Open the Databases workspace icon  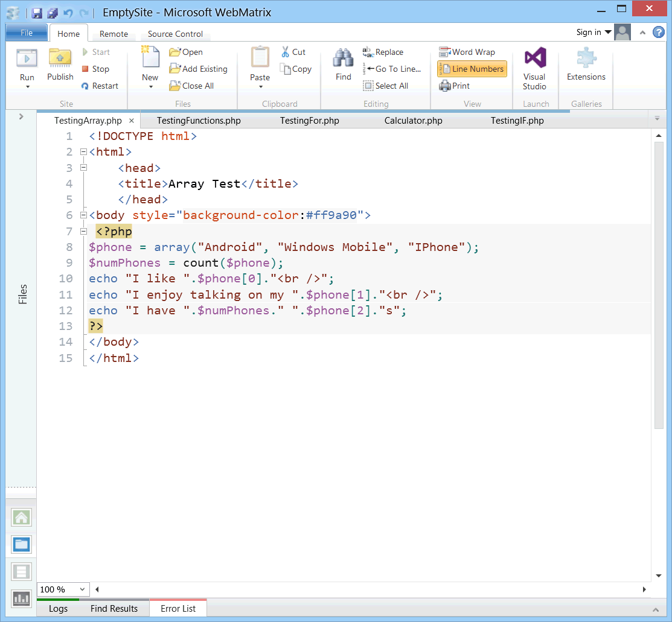21,571
